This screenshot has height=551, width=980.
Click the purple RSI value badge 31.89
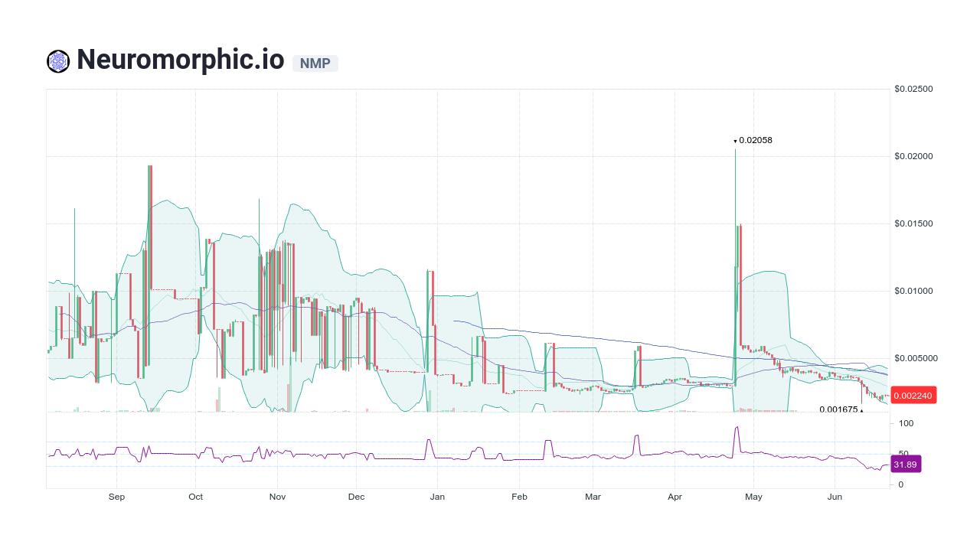pyautogui.click(x=906, y=464)
